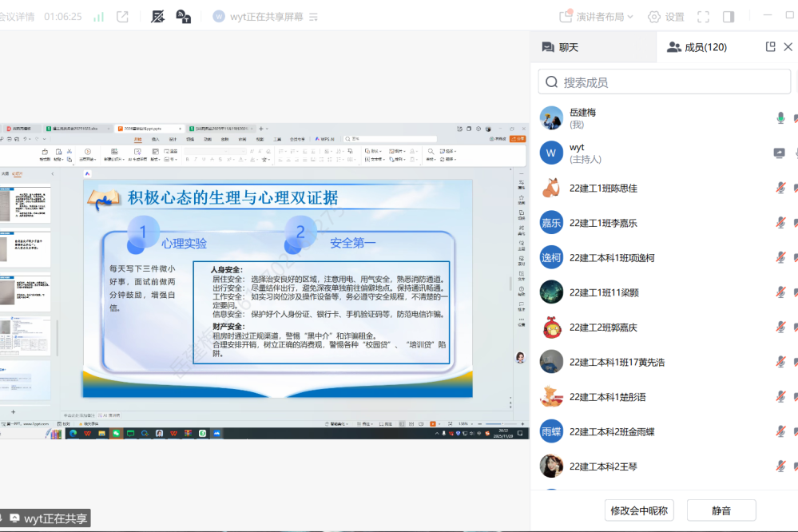Screen dimensions: 798x532
Task: Toggle muted mic of 22建工1班陈思佳
Action: coord(780,189)
